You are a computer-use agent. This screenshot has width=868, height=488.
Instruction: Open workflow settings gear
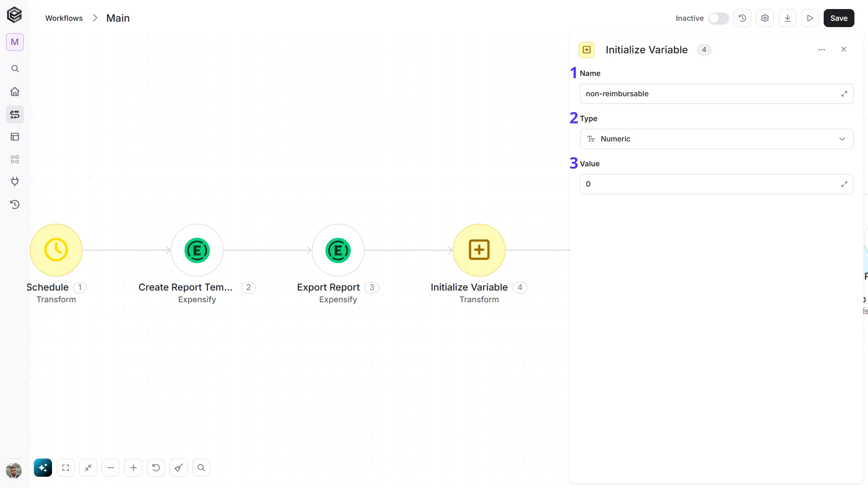765,18
